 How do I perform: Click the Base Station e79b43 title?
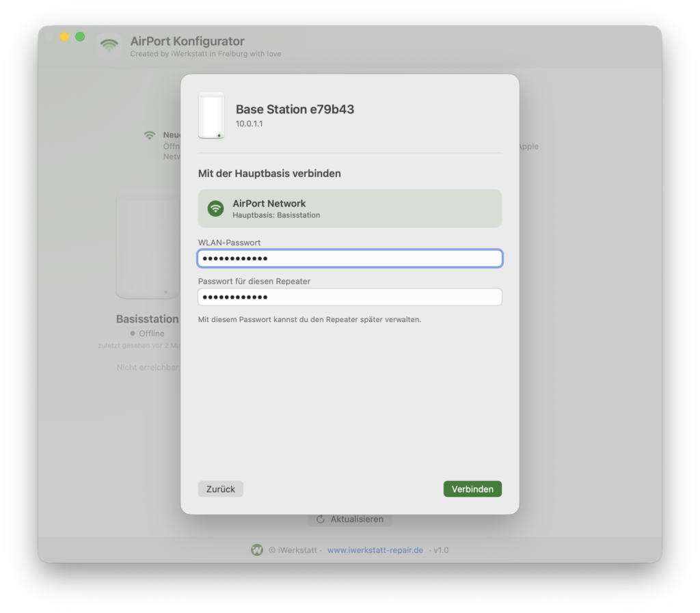(295, 109)
